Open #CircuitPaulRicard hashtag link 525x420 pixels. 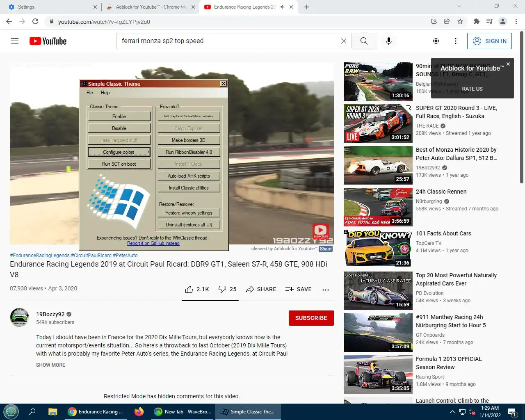91,256
